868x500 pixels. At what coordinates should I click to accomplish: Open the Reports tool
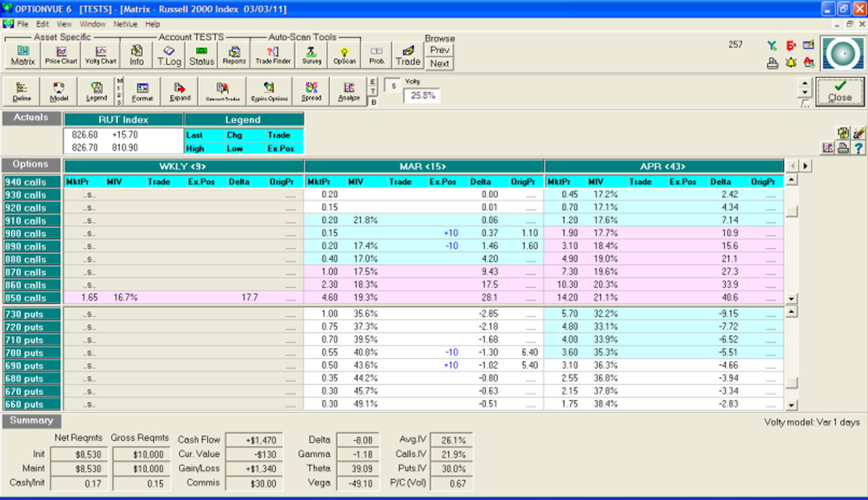click(234, 55)
